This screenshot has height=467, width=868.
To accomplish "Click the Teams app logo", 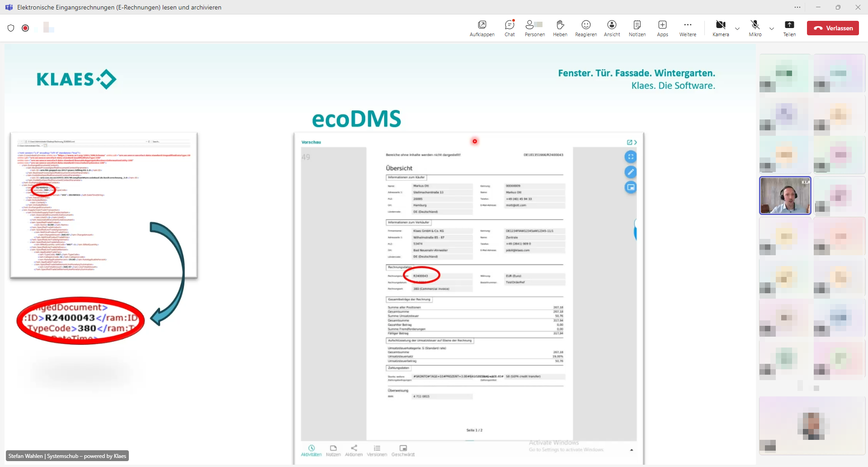I will (9, 7).
